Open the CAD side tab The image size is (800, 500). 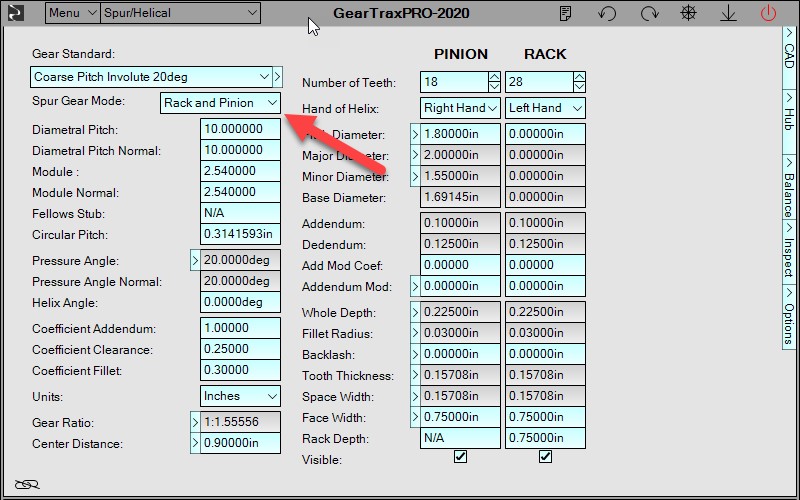[x=789, y=58]
